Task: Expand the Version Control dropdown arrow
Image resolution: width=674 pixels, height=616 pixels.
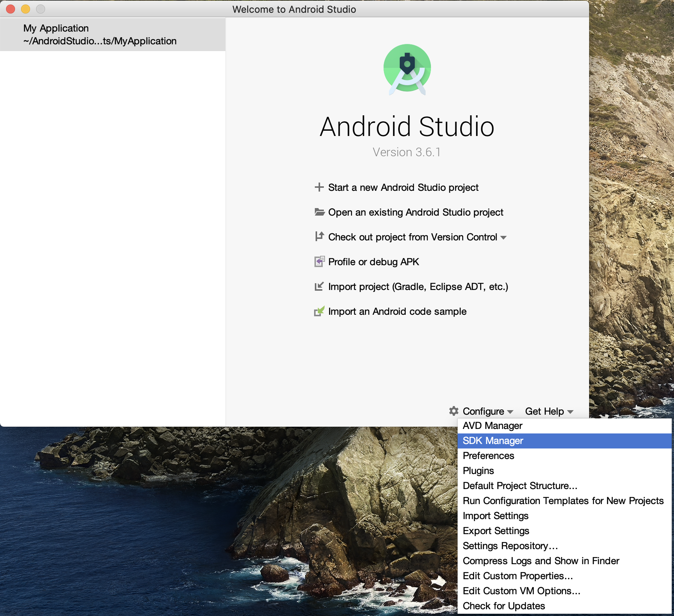Action: [503, 237]
